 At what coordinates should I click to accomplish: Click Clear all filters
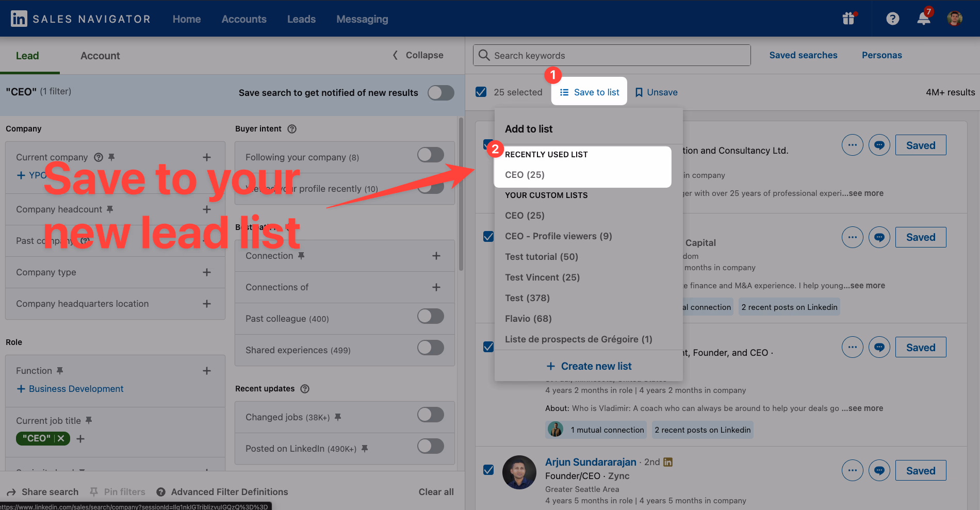tap(436, 492)
